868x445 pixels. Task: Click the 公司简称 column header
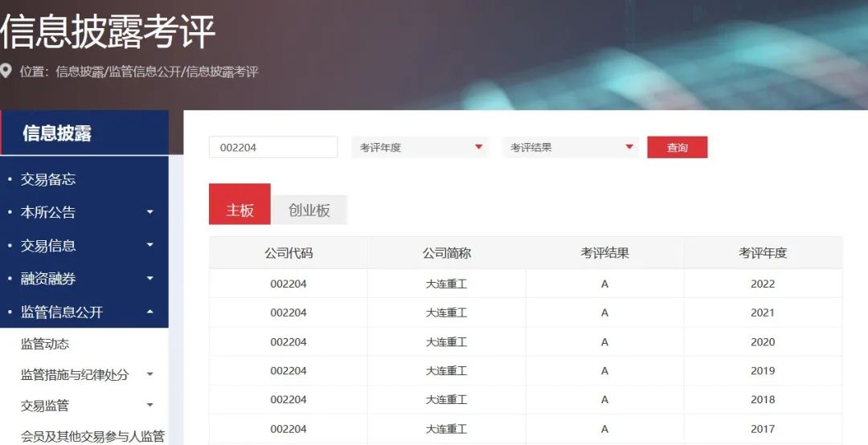coord(447,253)
